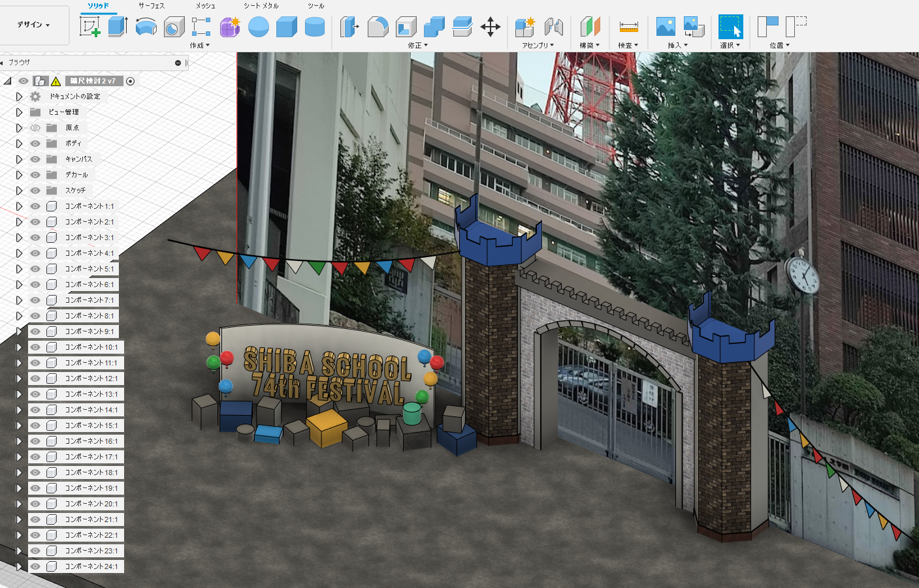Expand コンポーネント3:1 in browser tree
919x588 pixels.
click(19, 238)
